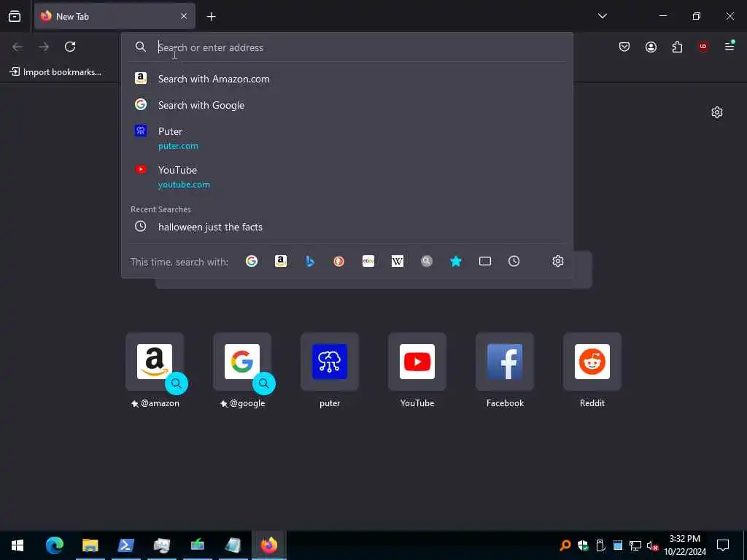The image size is (747, 560).
Task: Go forward one page arrow
Action: (44, 47)
